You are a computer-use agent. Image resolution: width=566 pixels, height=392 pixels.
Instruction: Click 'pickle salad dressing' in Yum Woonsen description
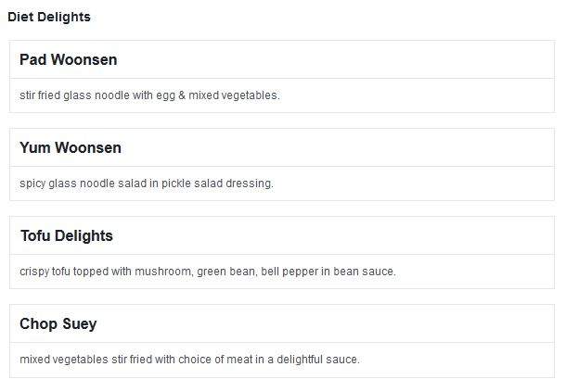pos(216,183)
